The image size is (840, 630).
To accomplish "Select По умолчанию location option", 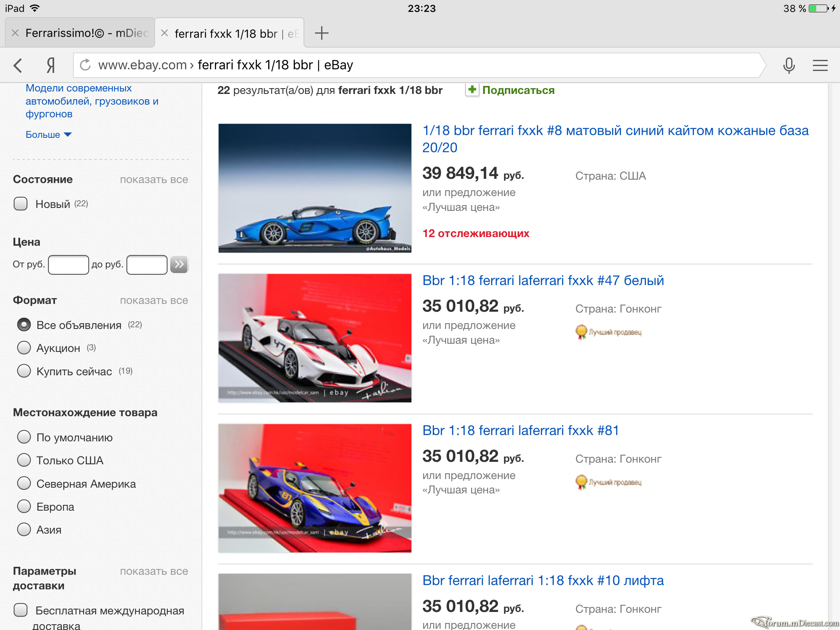I will point(24,437).
